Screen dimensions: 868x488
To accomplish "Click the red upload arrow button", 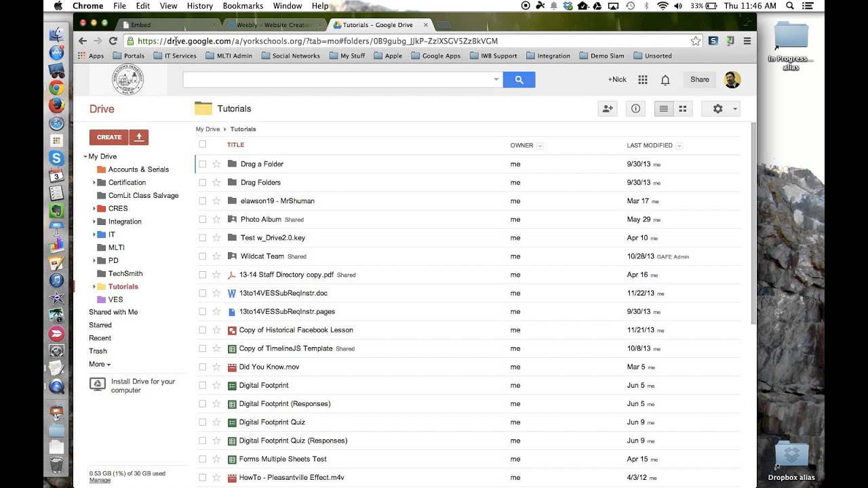I will coord(139,137).
